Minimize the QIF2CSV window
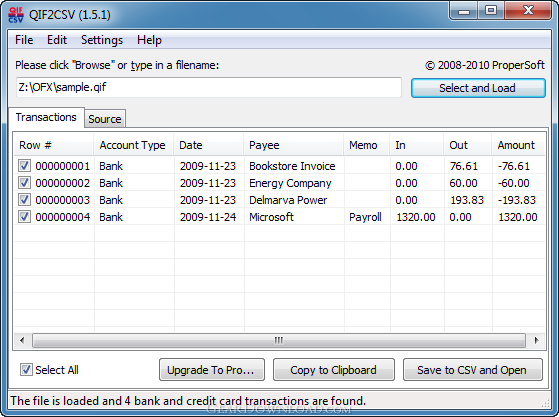 click(x=463, y=11)
